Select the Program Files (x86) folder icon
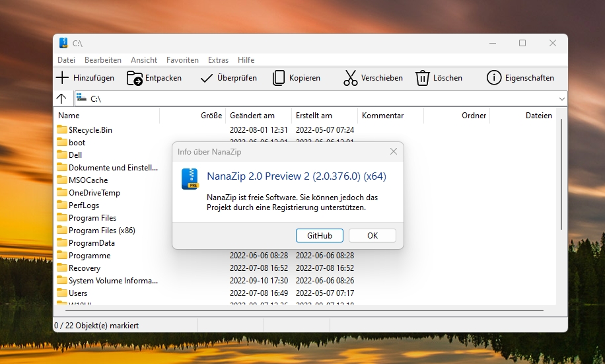The image size is (605, 364). [61, 230]
